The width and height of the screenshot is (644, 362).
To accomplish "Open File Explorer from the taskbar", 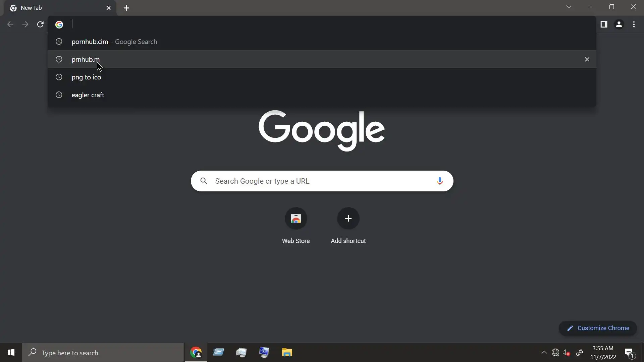I will [x=287, y=353].
